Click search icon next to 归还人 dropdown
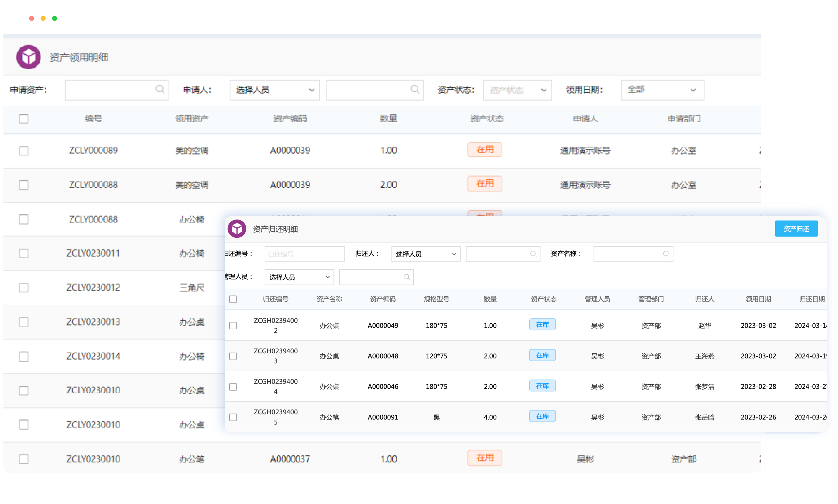 pos(533,254)
